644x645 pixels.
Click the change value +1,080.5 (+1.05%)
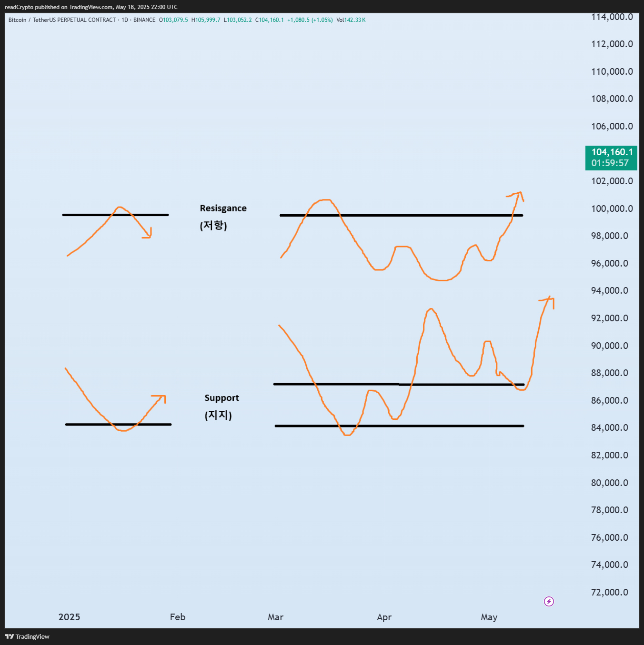coord(310,20)
